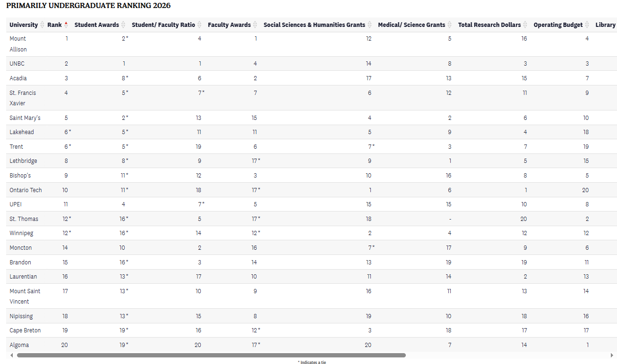Image resolution: width=617 pixels, height=364 pixels.
Task: Sort table by the Library column header
Action: [x=605, y=25]
